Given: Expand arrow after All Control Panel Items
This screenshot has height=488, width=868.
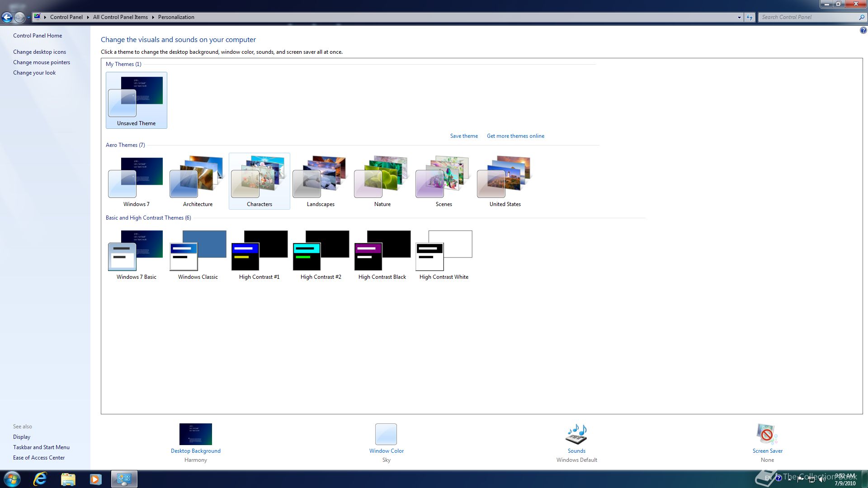Looking at the screenshot, I should click(153, 17).
